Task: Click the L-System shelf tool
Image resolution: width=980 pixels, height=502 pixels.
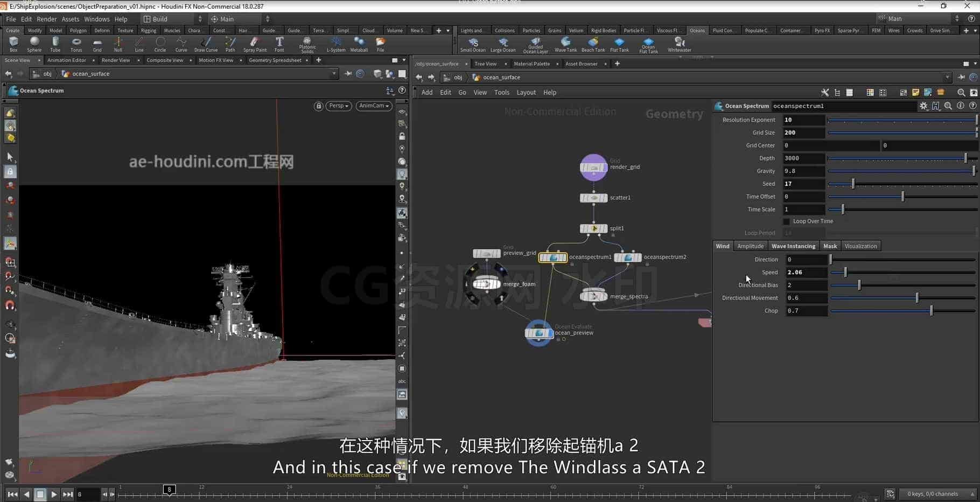Action: pyautogui.click(x=336, y=44)
